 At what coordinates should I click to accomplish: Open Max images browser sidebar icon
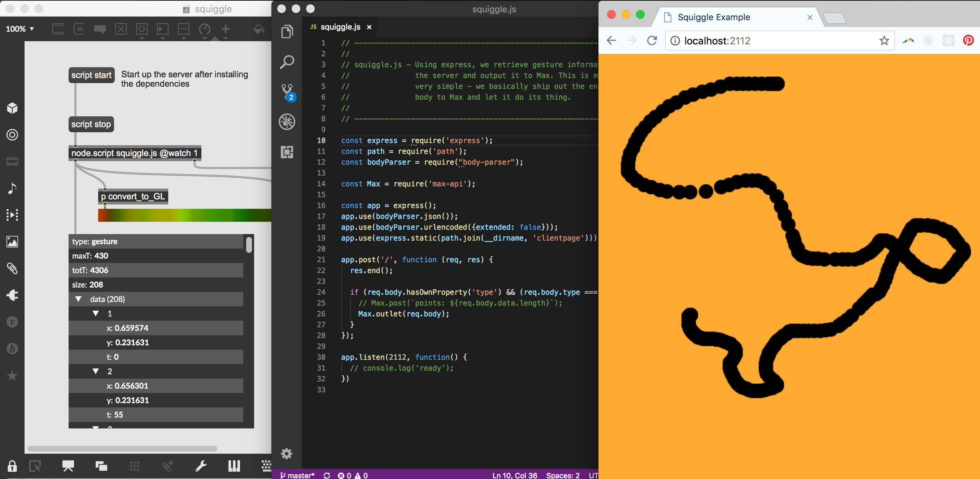pos(12,242)
